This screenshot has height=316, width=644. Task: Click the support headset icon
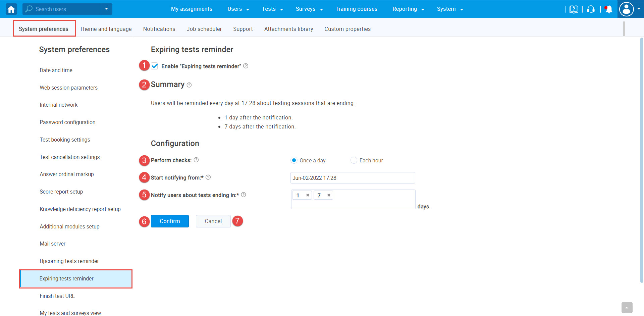[x=591, y=9]
